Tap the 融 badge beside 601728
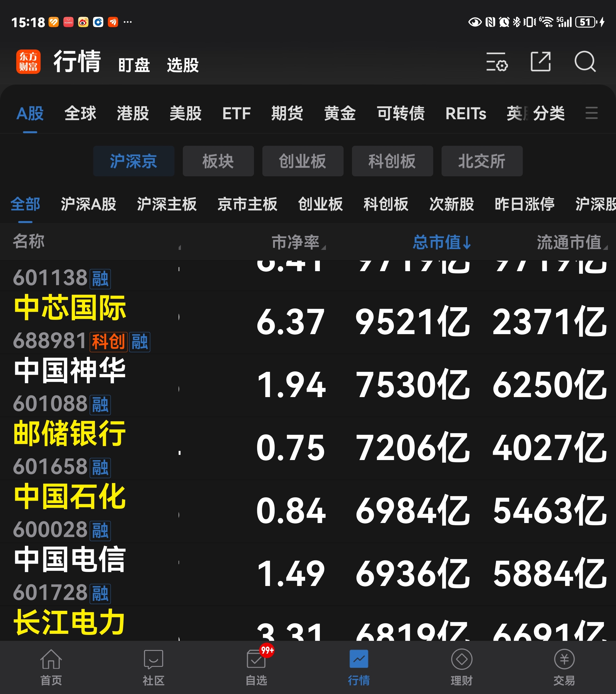This screenshot has height=694, width=616. [100, 594]
